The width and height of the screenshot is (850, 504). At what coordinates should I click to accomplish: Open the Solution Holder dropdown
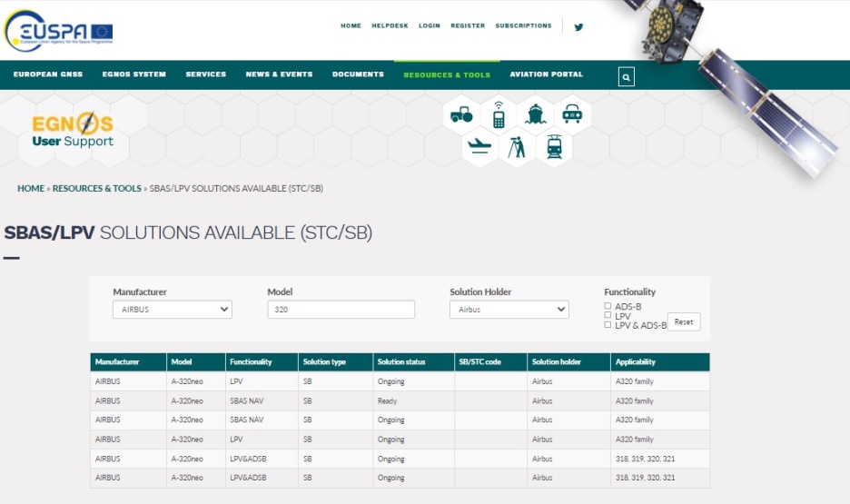(x=509, y=310)
